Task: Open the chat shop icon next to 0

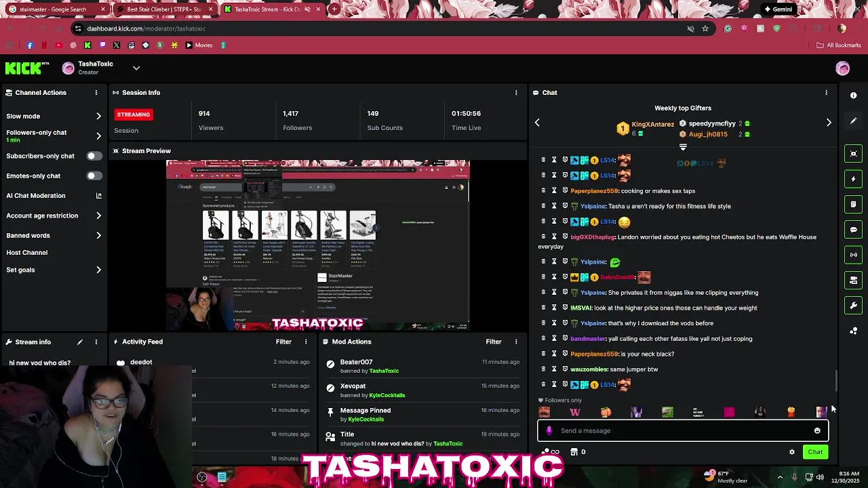Action: pos(574,452)
